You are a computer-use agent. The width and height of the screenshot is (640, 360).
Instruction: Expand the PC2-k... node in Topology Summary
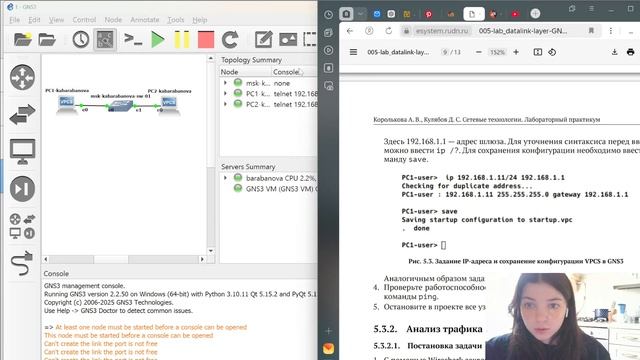coord(225,104)
